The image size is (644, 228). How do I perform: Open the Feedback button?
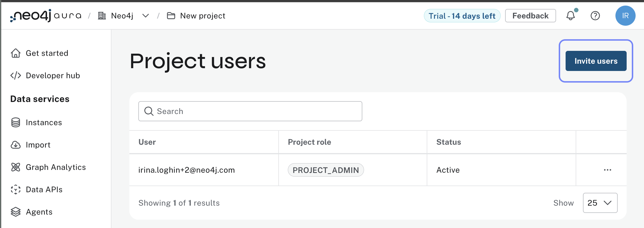pyautogui.click(x=530, y=16)
